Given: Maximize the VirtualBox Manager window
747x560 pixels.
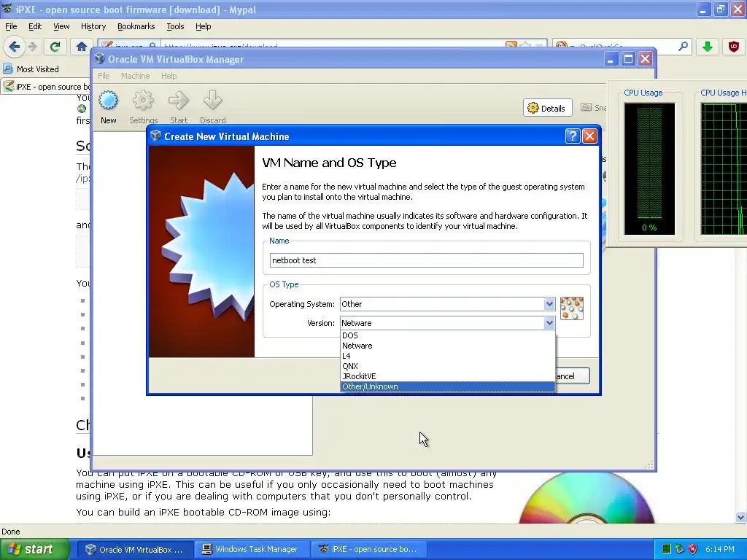Looking at the screenshot, I should 628,59.
